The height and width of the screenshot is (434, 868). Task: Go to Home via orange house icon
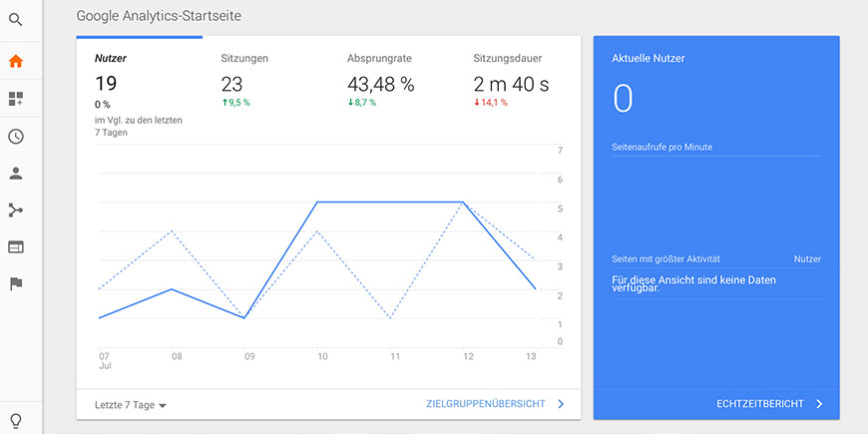click(16, 61)
